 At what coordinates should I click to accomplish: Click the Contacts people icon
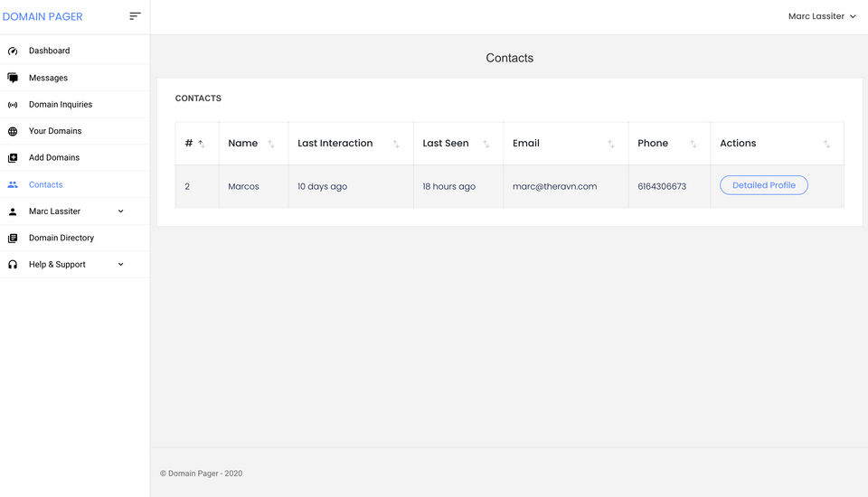[13, 185]
